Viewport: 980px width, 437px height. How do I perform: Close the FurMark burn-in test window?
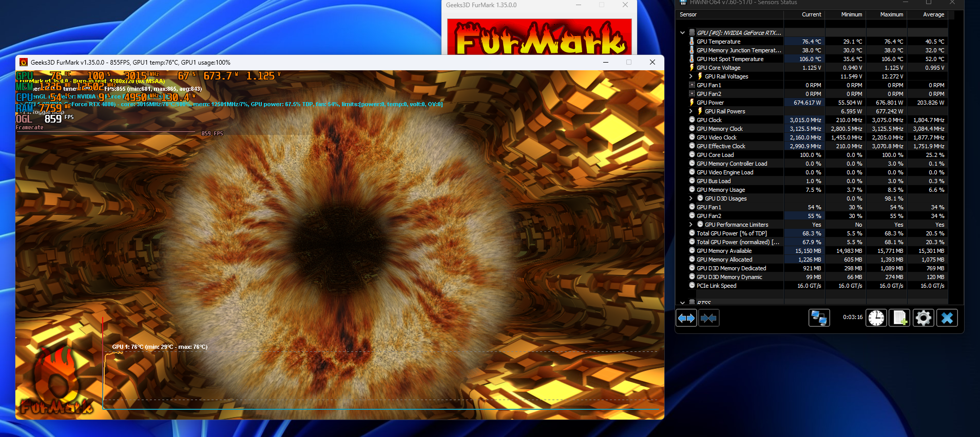tap(652, 62)
